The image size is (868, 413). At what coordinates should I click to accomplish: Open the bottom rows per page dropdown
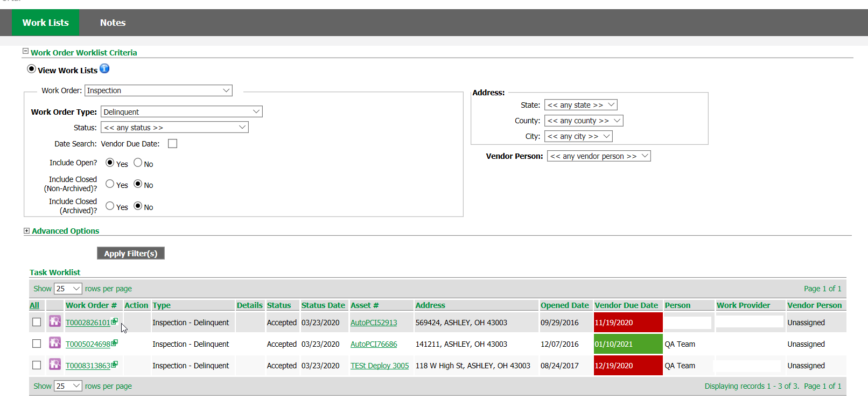tap(68, 386)
